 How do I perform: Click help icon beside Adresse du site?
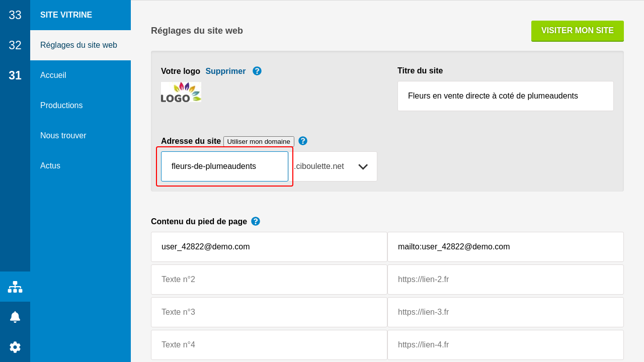[303, 141]
